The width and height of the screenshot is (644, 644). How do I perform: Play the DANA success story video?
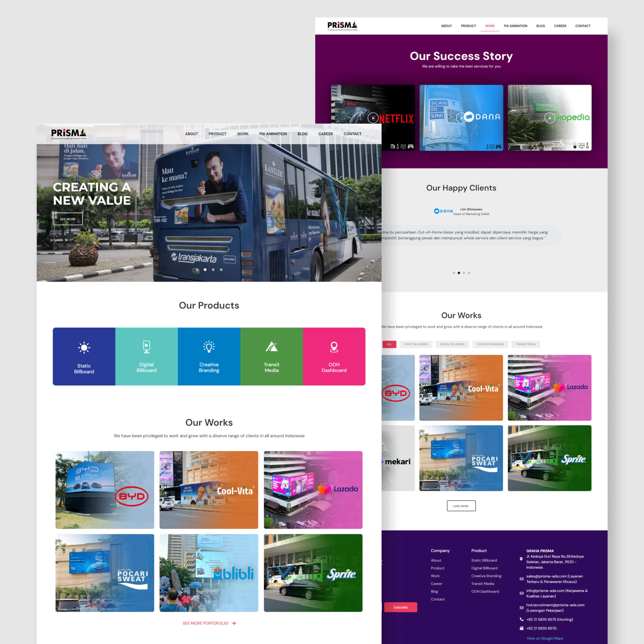pos(461,118)
